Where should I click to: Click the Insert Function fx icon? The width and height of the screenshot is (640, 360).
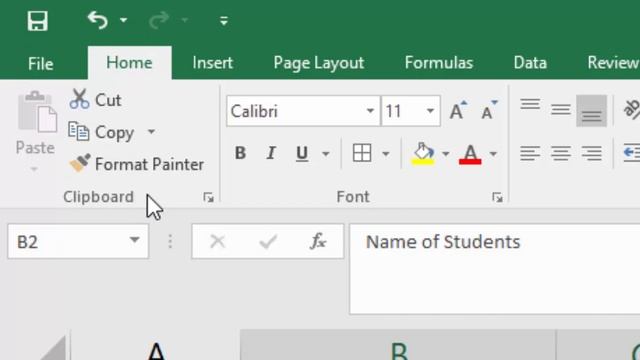318,241
